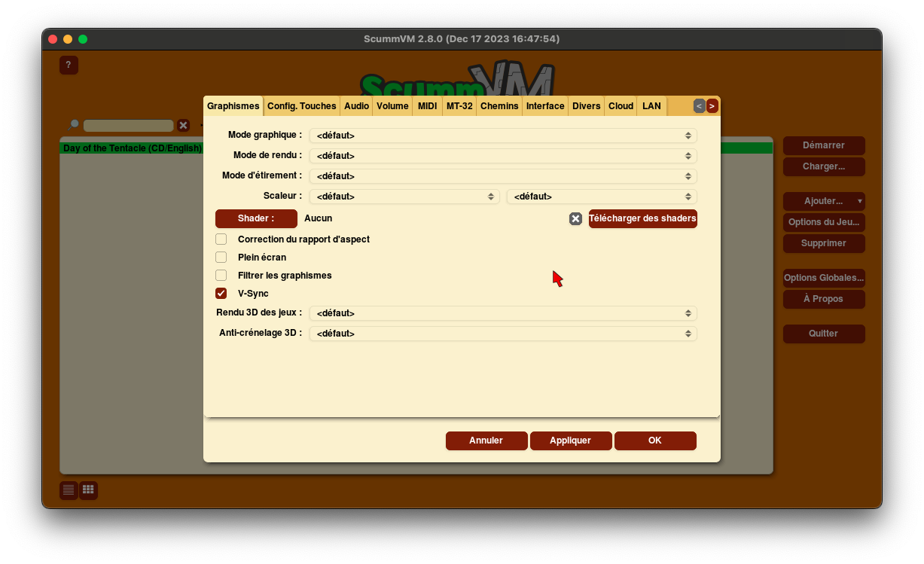Enable Plein écran checkbox

221,257
